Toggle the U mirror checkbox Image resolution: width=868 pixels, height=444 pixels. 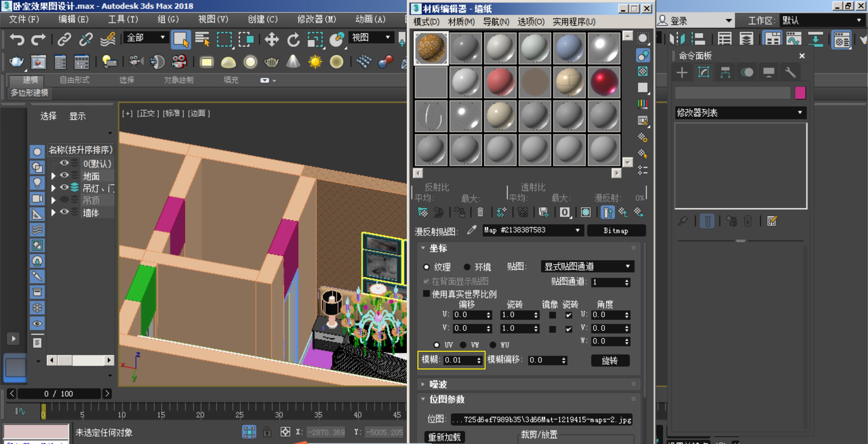[552, 315]
